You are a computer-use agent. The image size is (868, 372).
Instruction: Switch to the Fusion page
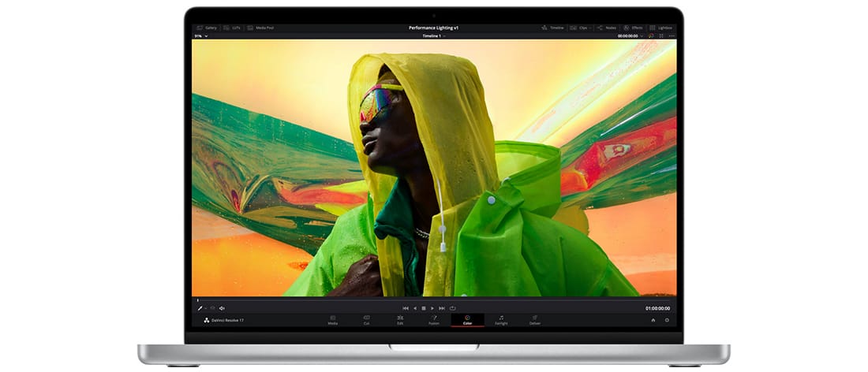pyautogui.click(x=434, y=320)
